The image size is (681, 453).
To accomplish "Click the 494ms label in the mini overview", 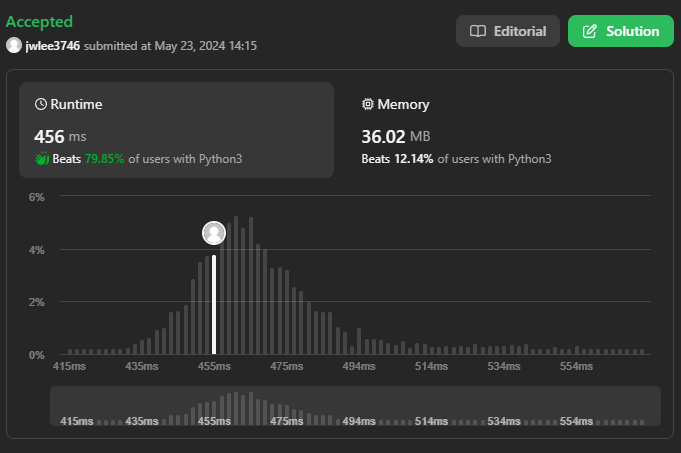I will 357,422.
